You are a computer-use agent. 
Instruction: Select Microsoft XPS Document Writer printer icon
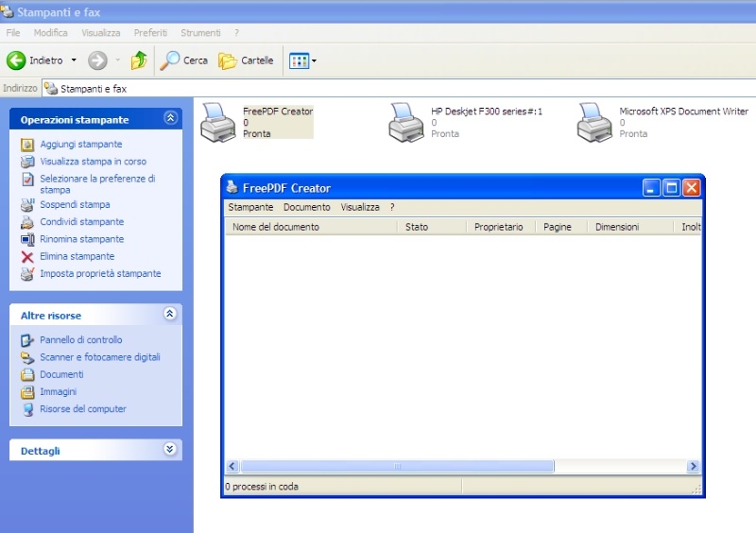[x=595, y=123]
